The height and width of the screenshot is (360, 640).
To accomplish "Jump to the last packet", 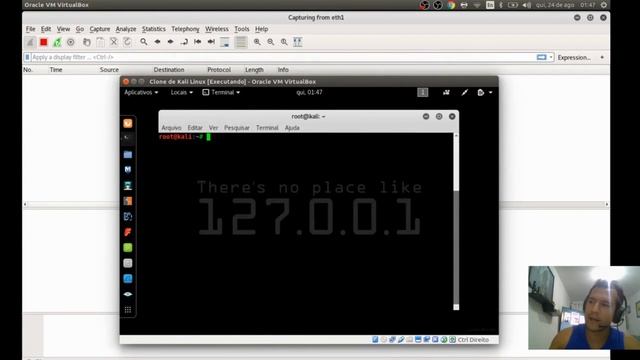I will (x=211, y=42).
